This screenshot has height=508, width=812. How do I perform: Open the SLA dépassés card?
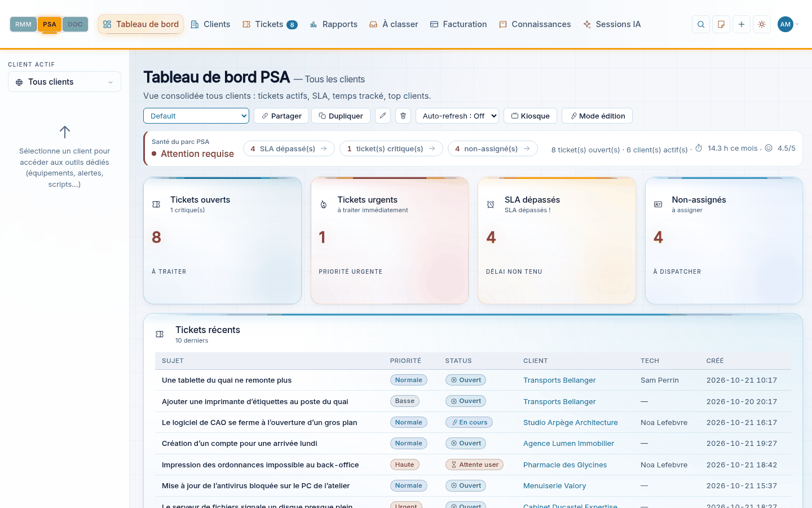(557, 240)
